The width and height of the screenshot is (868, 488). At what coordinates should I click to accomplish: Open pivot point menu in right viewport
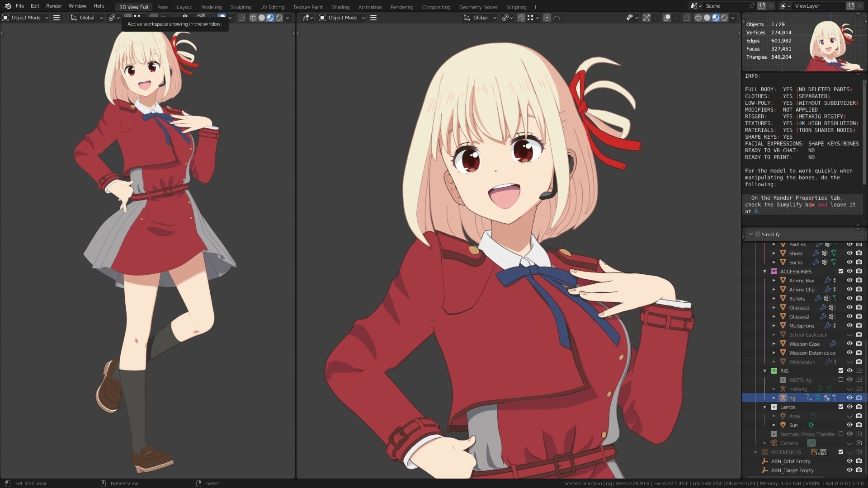pos(508,18)
